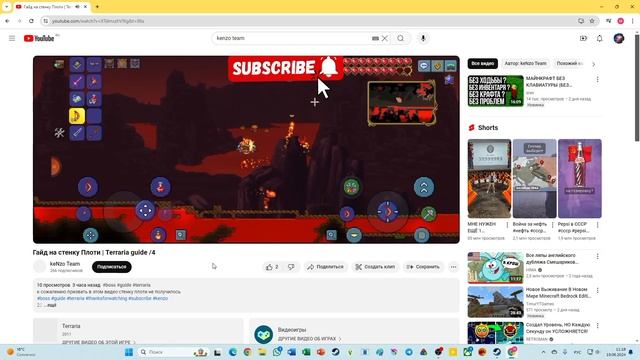Open Microsoft Edge from the taskbar
Viewport: 640px width, 360px height.
point(233,352)
